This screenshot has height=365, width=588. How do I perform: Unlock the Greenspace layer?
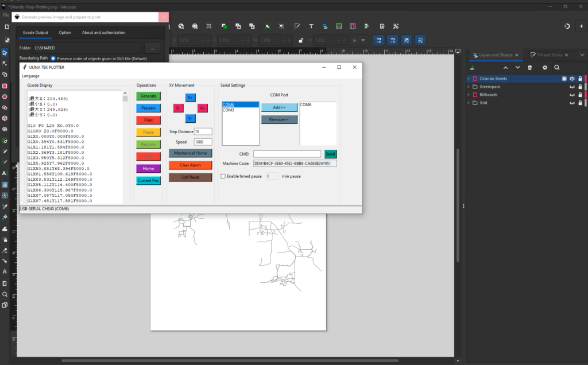[580, 87]
